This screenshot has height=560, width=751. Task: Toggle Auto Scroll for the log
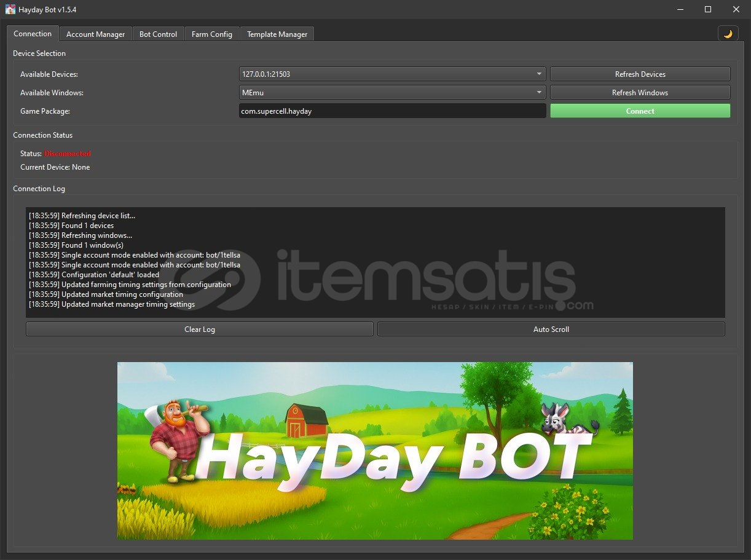(551, 329)
